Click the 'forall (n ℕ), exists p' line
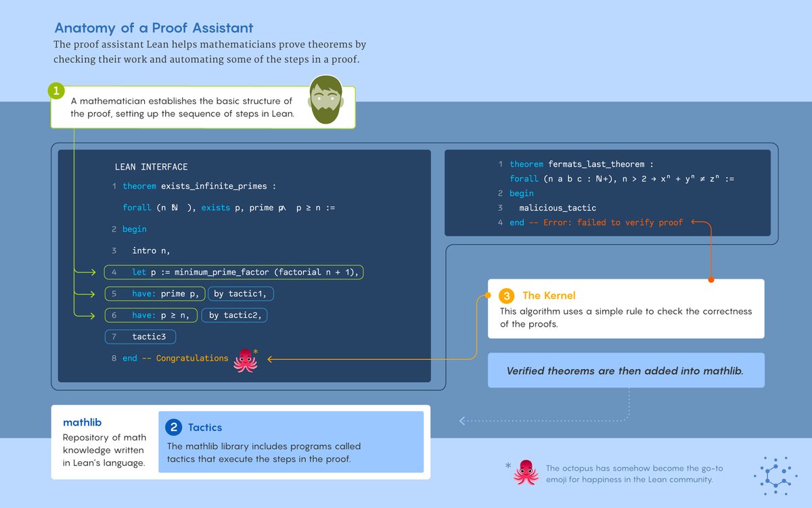812x508 pixels. tap(229, 208)
